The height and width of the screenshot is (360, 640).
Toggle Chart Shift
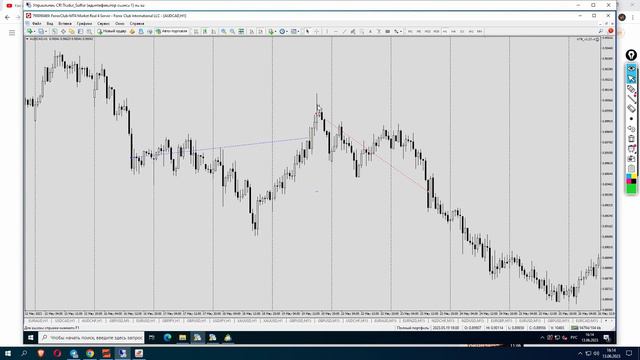coord(260,31)
